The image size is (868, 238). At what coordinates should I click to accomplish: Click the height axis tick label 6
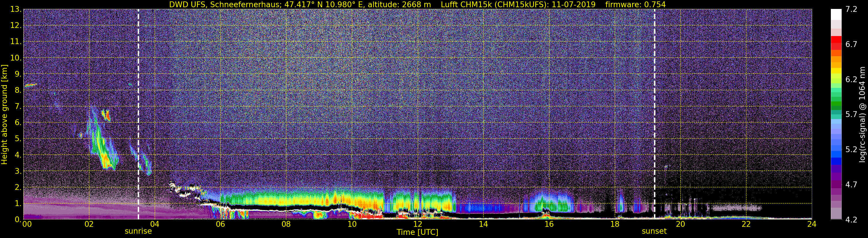point(18,123)
